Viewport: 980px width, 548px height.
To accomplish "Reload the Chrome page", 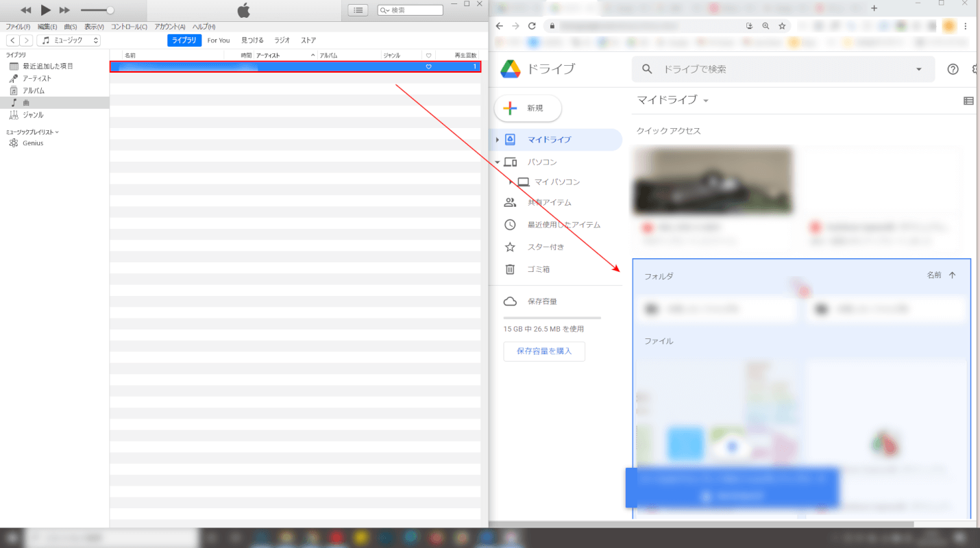I will click(532, 26).
